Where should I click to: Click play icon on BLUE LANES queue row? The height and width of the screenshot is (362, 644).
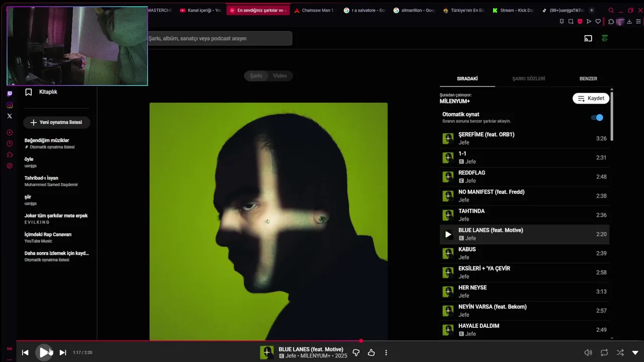[x=448, y=234]
